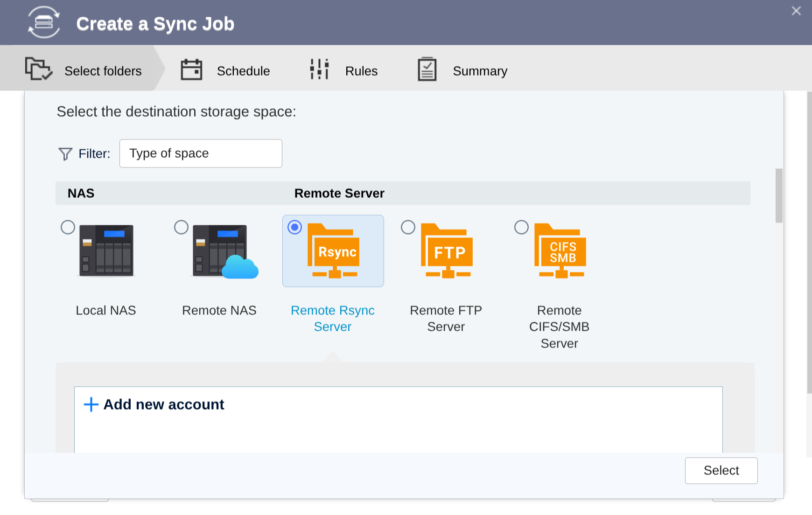Click the Summary checklist icon
The height and width of the screenshot is (515, 812).
coord(427,69)
